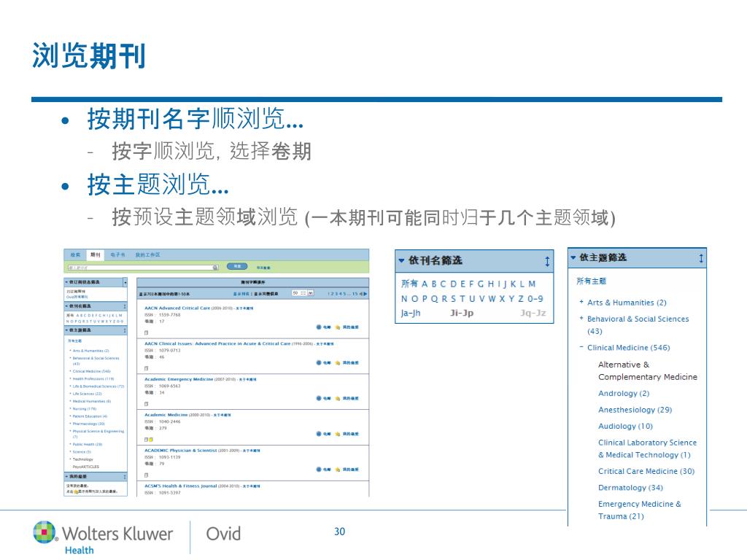Open Audiology (10) subject
This screenshot has width=747, height=560.
point(625,426)
